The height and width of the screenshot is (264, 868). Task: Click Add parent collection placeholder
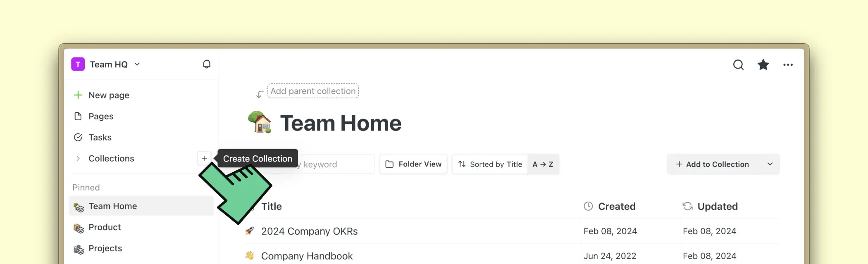(313, 91)
